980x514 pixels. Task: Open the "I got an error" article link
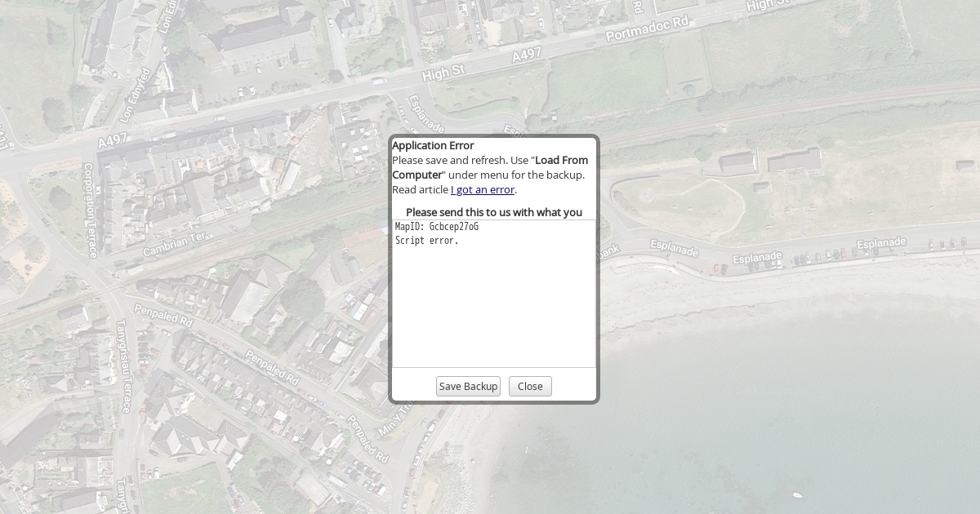coord(482,190)
